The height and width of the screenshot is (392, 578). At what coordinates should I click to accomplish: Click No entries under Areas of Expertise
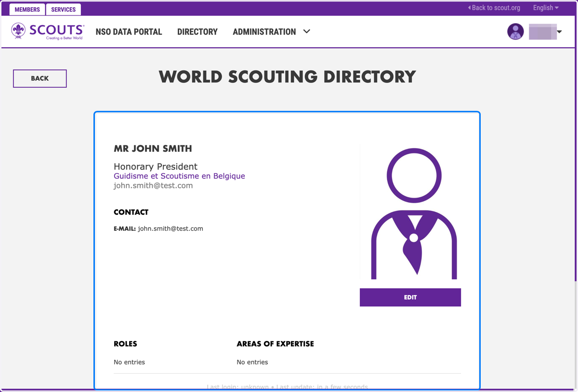(x=252, y=362)
